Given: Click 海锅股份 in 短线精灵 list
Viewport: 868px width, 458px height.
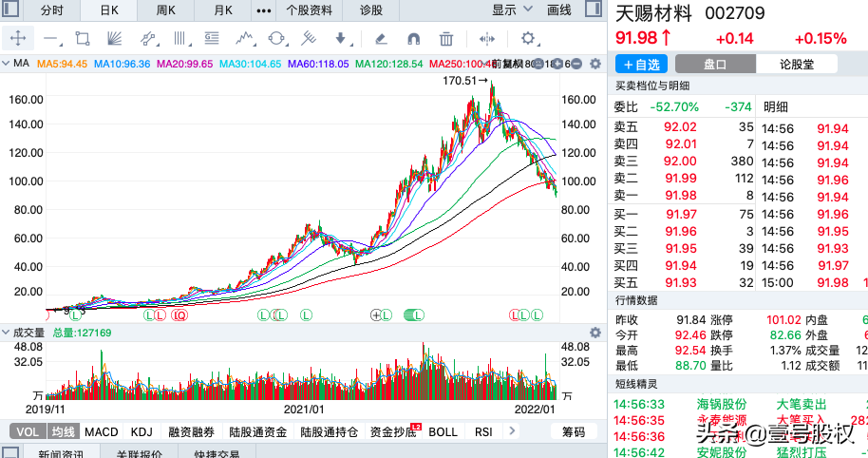Looking at the screenshot, I should point(722,404).
